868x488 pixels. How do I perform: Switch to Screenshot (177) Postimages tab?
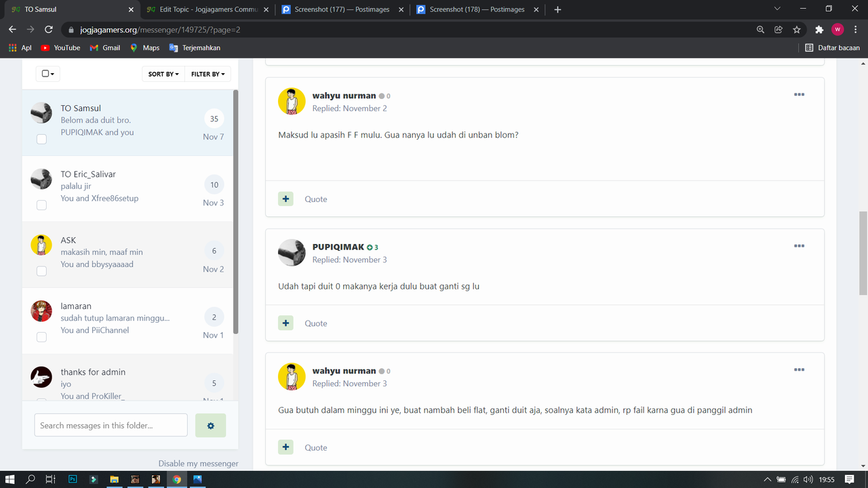343,9
